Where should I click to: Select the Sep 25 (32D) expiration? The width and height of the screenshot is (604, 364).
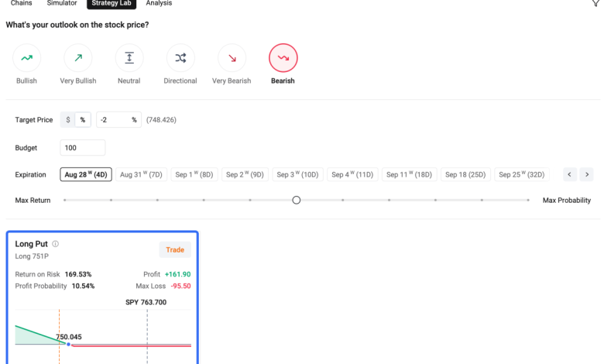(x=522, y=174)
